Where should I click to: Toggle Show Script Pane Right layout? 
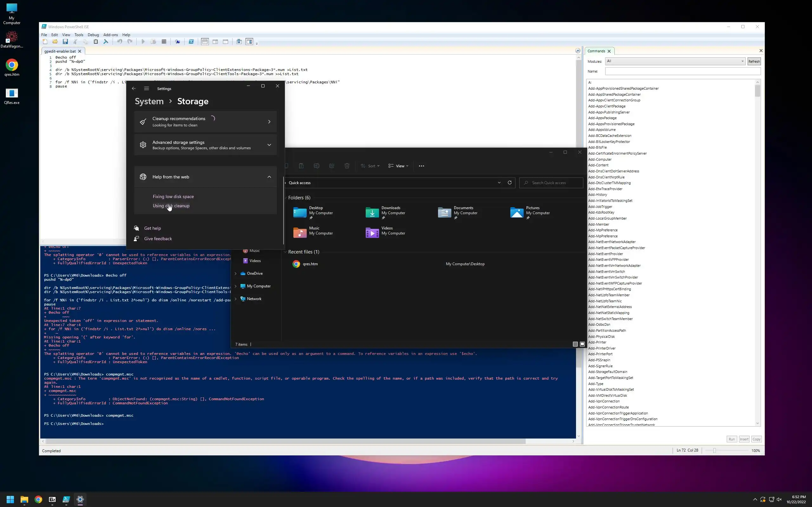215,42
